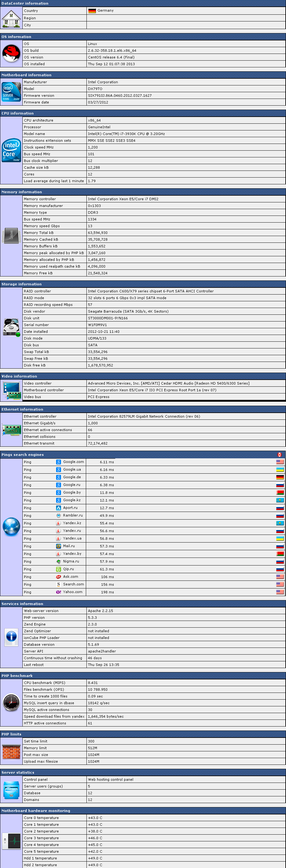The height and width of the screenshot is (868, 286).
Task: Click the Intel Core i7 icon
Action: point(11,150)
